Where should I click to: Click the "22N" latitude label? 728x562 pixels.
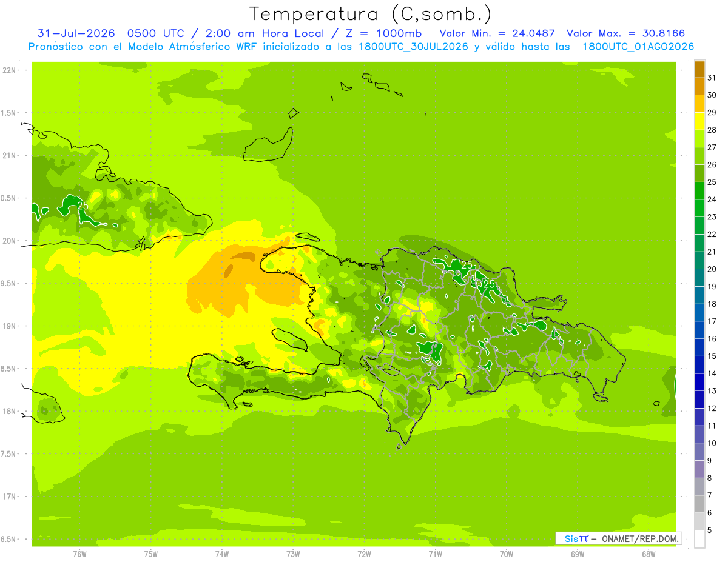(x=9, y=70)
